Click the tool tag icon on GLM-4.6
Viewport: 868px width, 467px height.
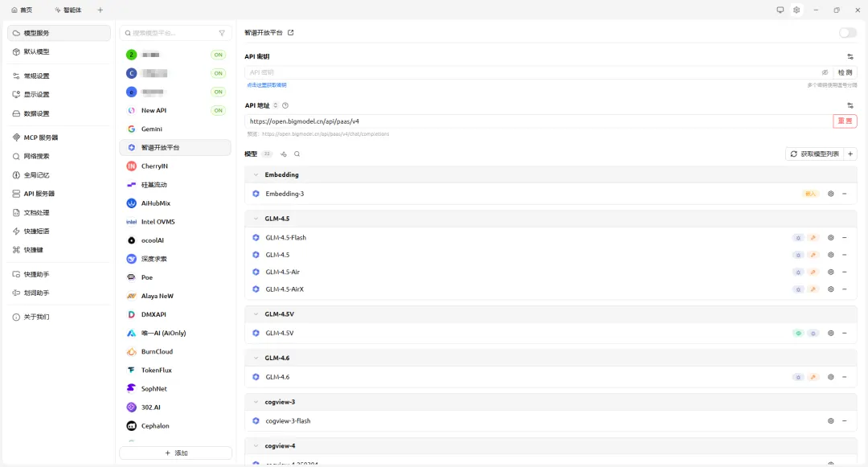coord(813,377)
